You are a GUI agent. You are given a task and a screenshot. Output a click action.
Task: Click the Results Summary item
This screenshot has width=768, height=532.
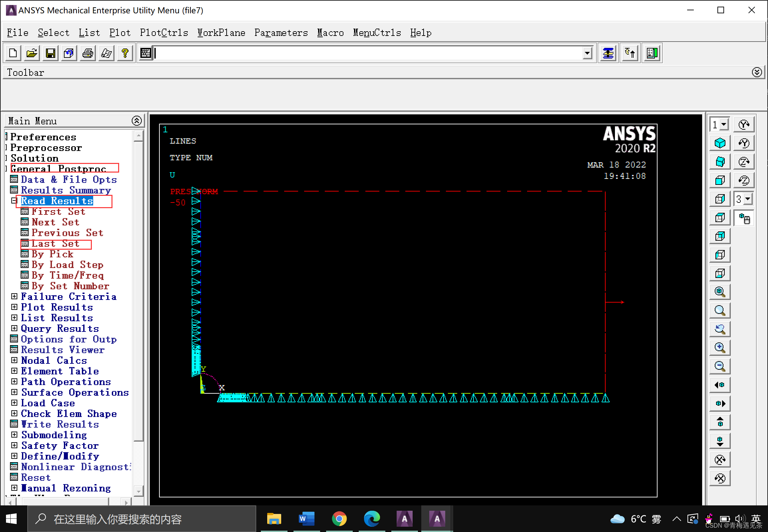pos(66,190)
